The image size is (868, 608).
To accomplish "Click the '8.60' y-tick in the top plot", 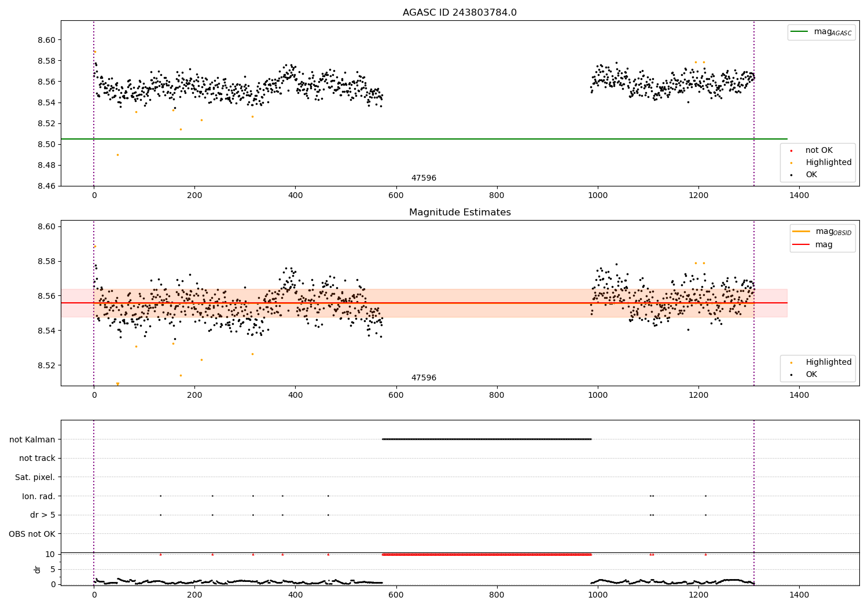I will (x=46, y=41).
